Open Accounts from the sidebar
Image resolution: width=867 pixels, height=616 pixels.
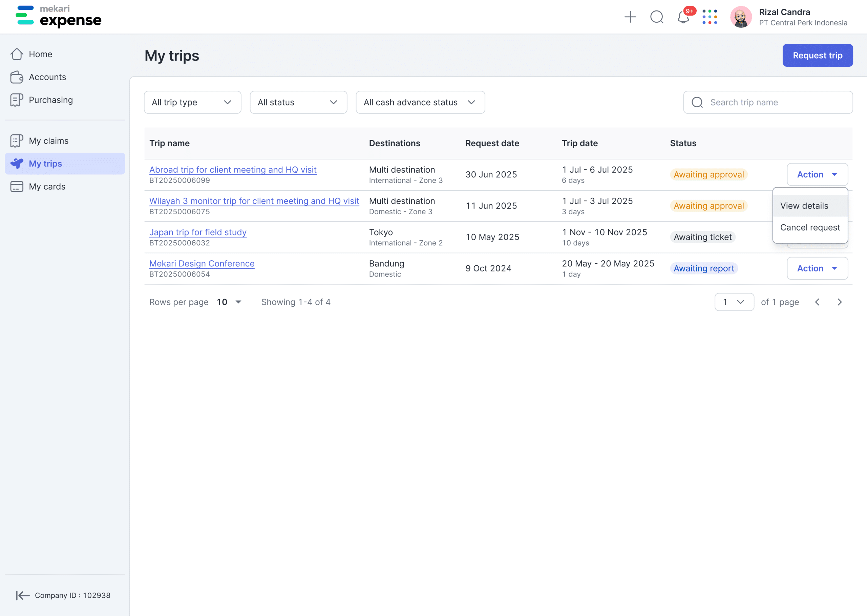click(47, 77)
